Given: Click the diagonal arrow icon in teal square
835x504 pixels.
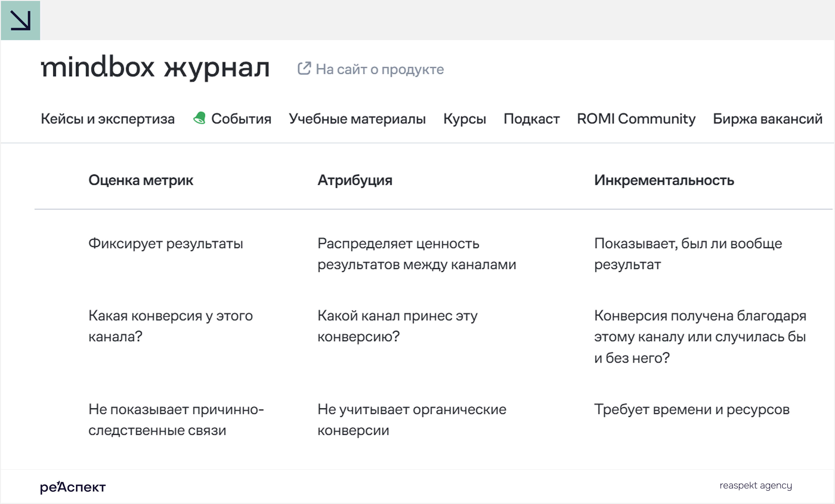Looking at the screenshot, I should coord(20,20).
